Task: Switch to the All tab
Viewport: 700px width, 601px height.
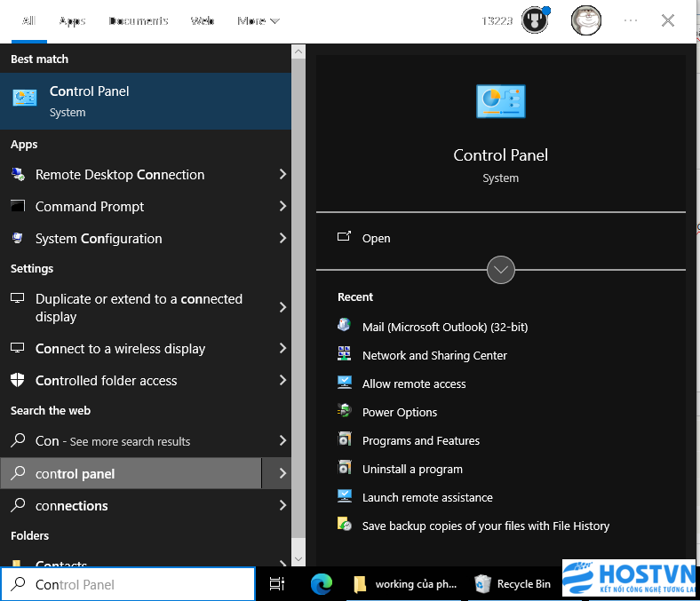Action: (29, 20)
